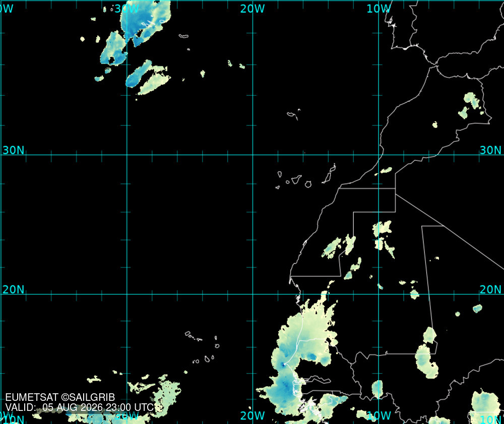Click the 10W label at bottom
Screen dimensions: 504x424
tap(379, 415)
